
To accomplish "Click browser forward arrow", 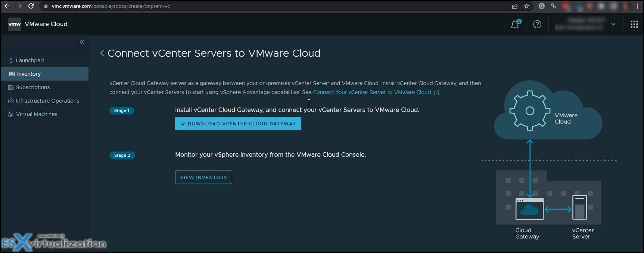I will tap(19, 6).
